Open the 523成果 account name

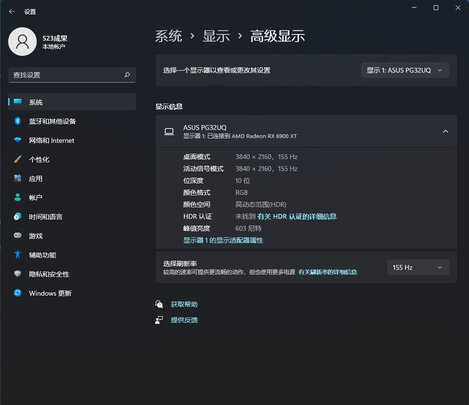(55, 38)
